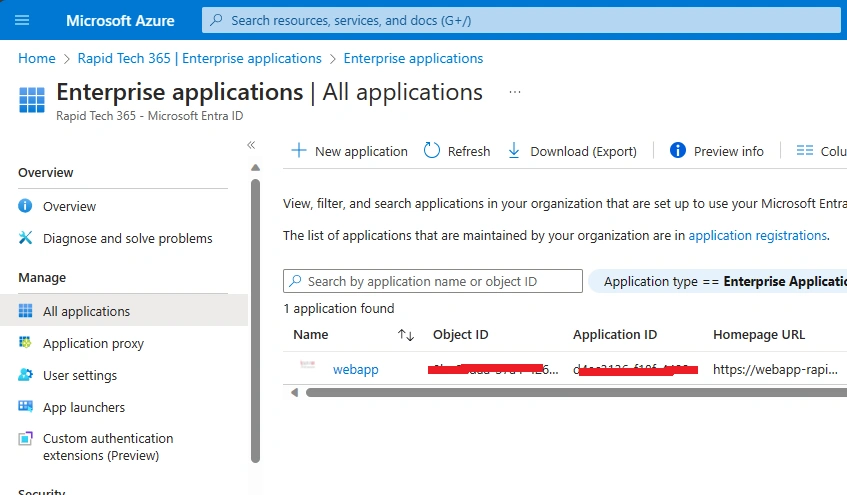Viewport: 847px width, 495px height.
Task: Sort by the Name column header
Action: [311, 335]
